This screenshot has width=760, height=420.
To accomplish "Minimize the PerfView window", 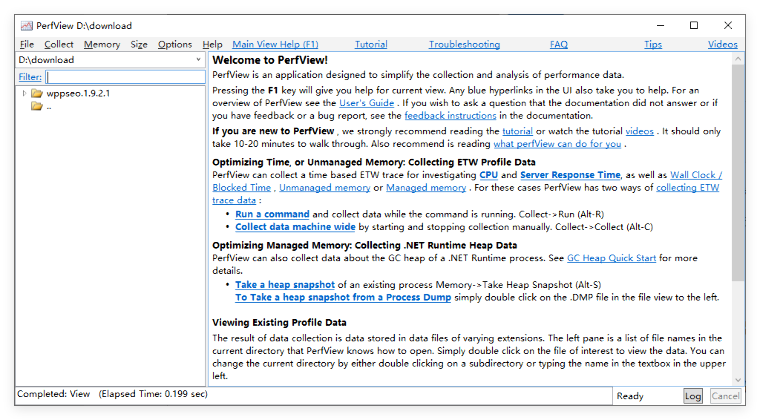I will pos(660,25).
